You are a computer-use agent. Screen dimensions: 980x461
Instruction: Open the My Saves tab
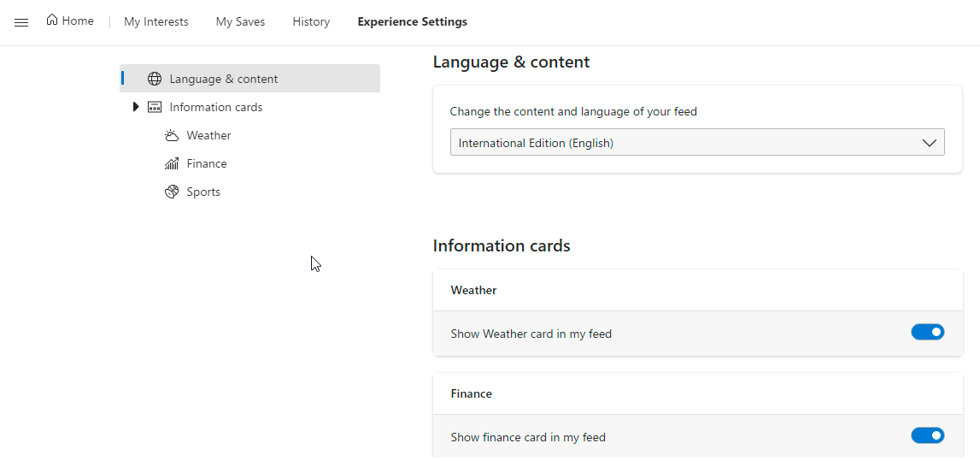point(240,22)
